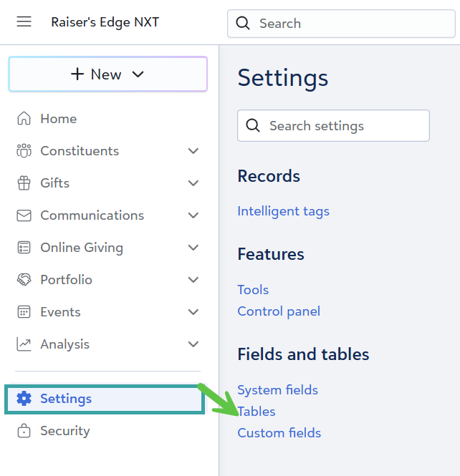Open the New dropdown button

click(107, 74)
